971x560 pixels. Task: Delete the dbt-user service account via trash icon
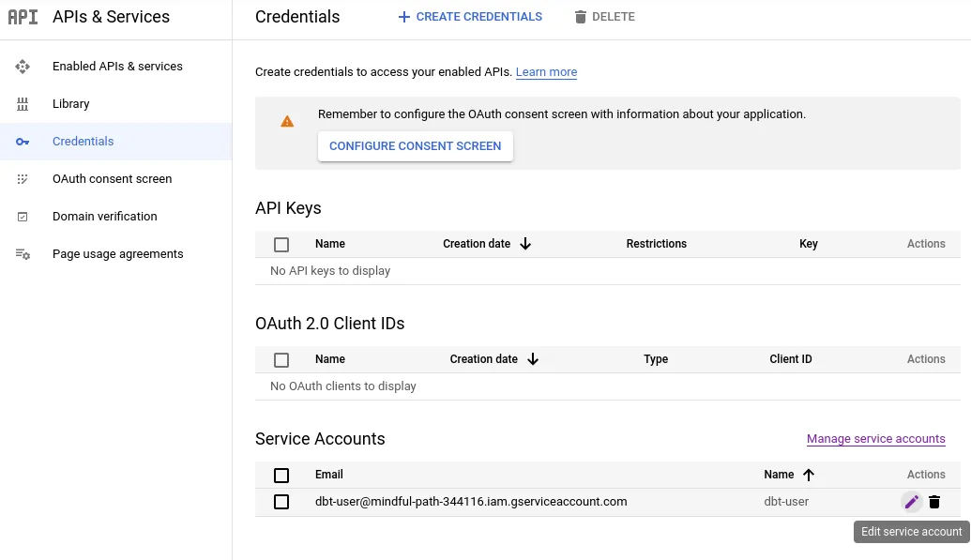click(934, 502)
